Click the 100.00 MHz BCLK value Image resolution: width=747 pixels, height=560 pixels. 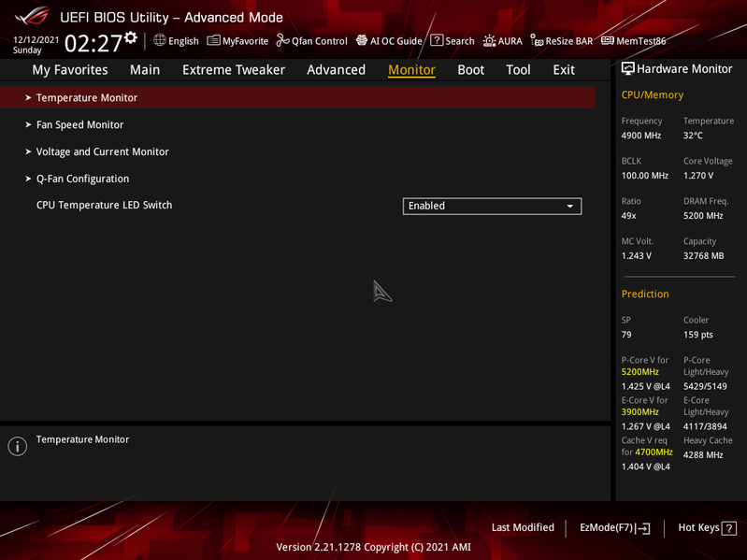click(x=644, y=176)
